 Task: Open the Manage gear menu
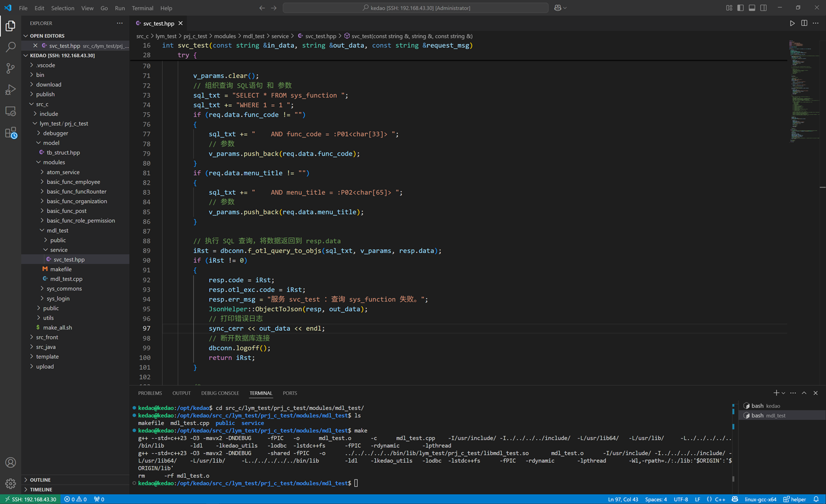10,483
